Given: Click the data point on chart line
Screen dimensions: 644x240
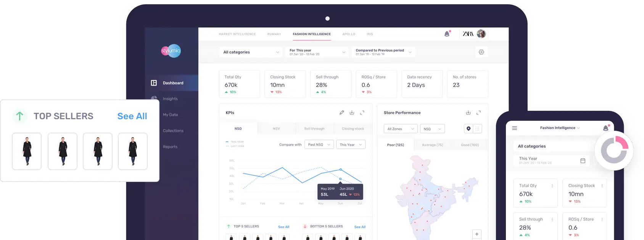Looking at the screenshot, I should pyautogui.click(x=341, y=169).
